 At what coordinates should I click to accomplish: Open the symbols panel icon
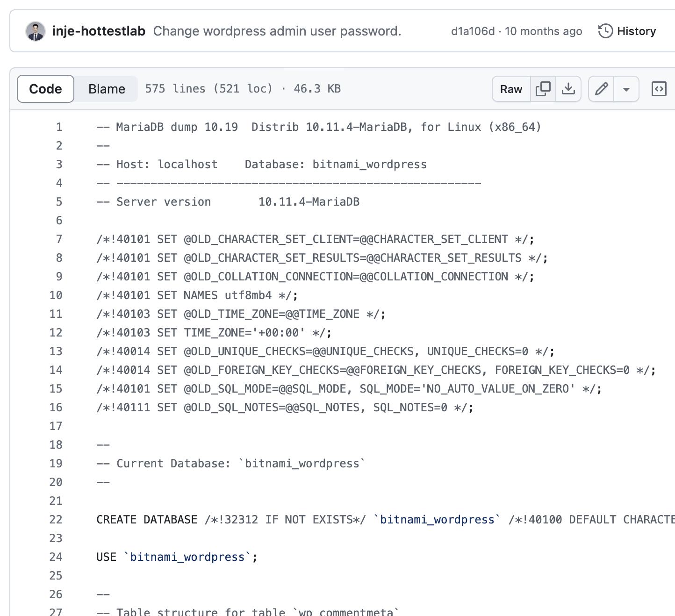659,89
